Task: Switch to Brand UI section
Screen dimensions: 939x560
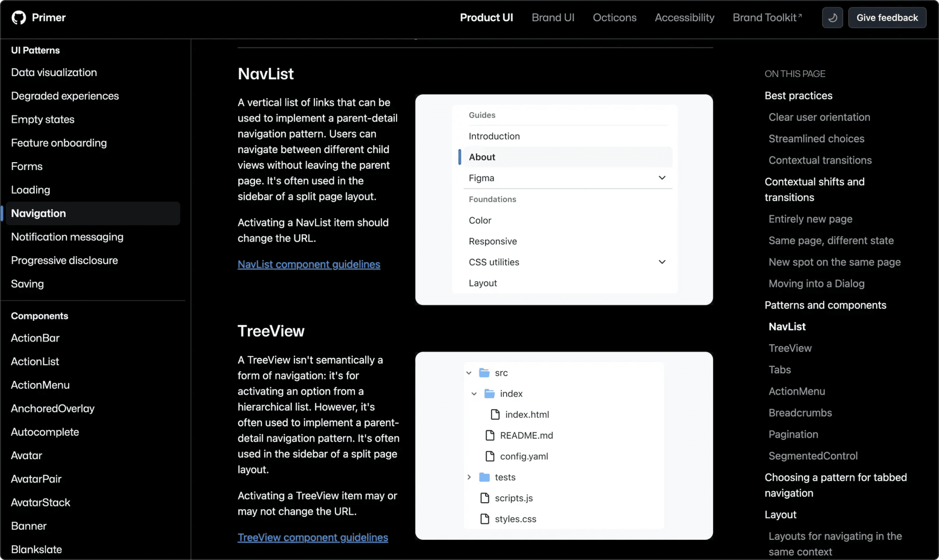Action: [553, 18]
